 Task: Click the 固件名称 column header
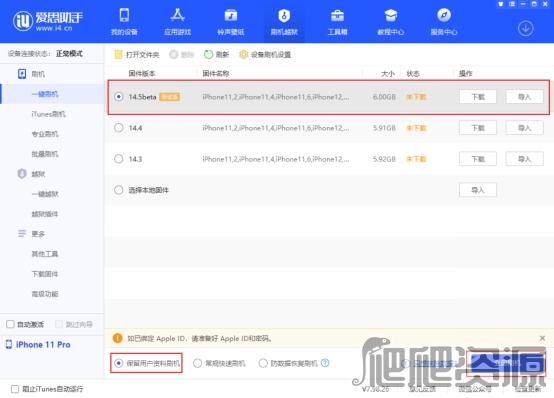pyautogui.click(x=216, y=74)
